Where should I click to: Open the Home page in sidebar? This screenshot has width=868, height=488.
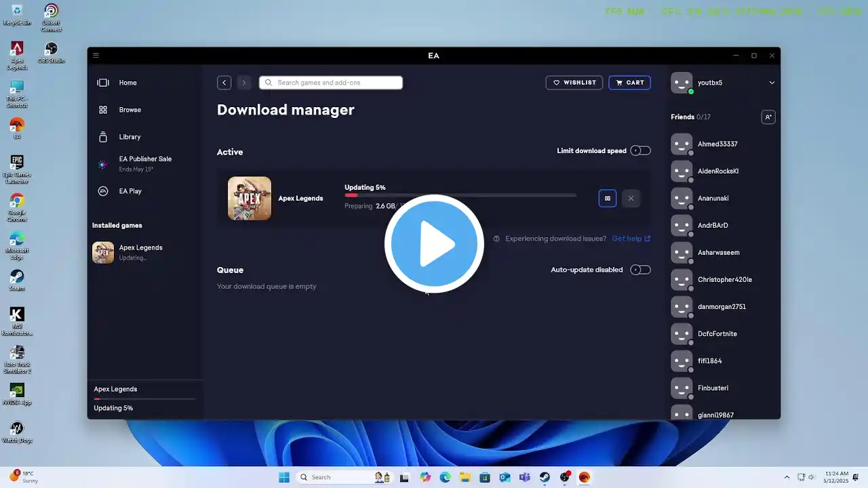point(127,83)
